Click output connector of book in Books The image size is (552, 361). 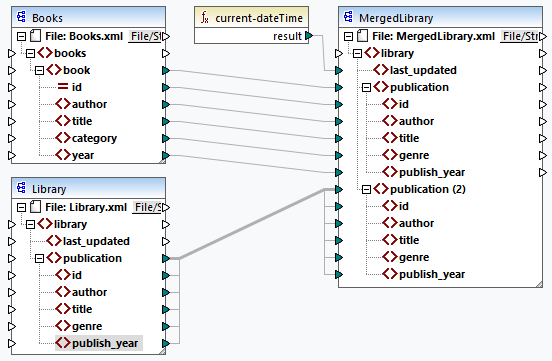pos(166,70)
